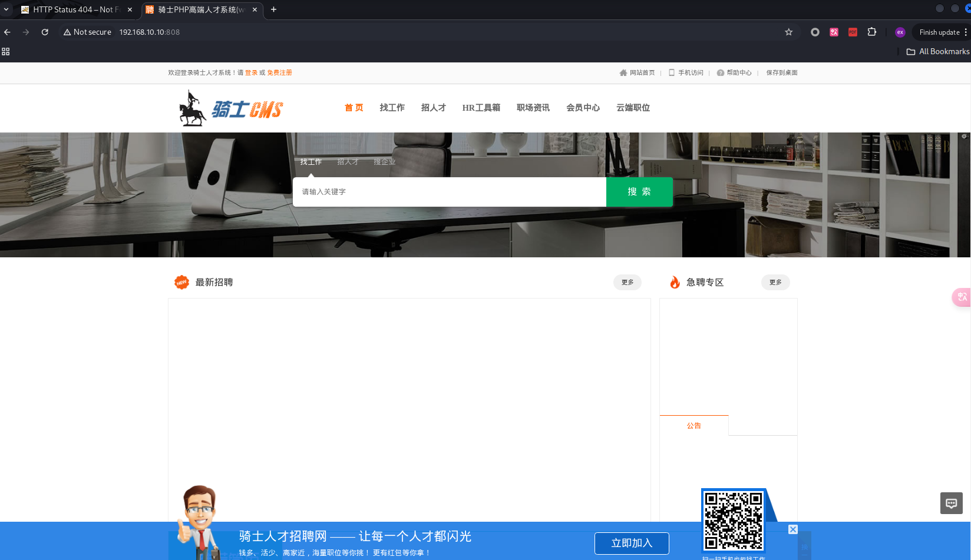
Task: Click the 免费注册 link
Action: tap(279, 73)
